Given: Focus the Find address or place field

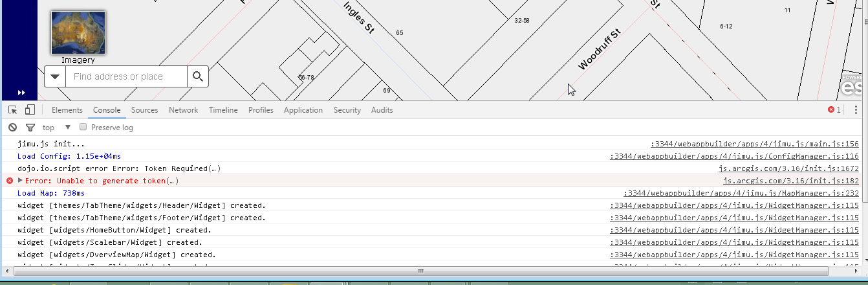Looking at the screenshot, I should click(x=126, y=76).
